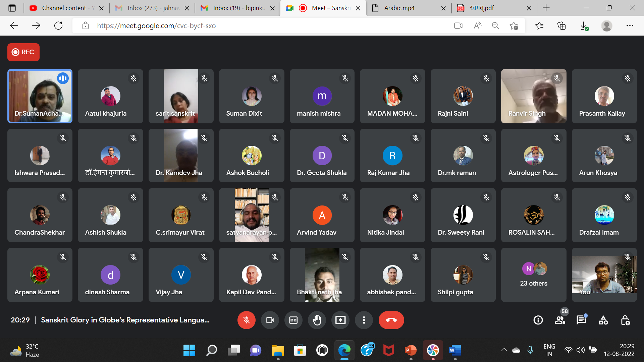
Task: Open the chat with everyone panel
Action: tap(581, 320)
